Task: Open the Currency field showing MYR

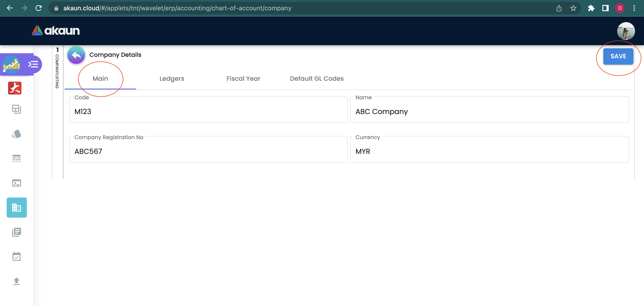Action: pyautogui.click(x=489, y=151)
